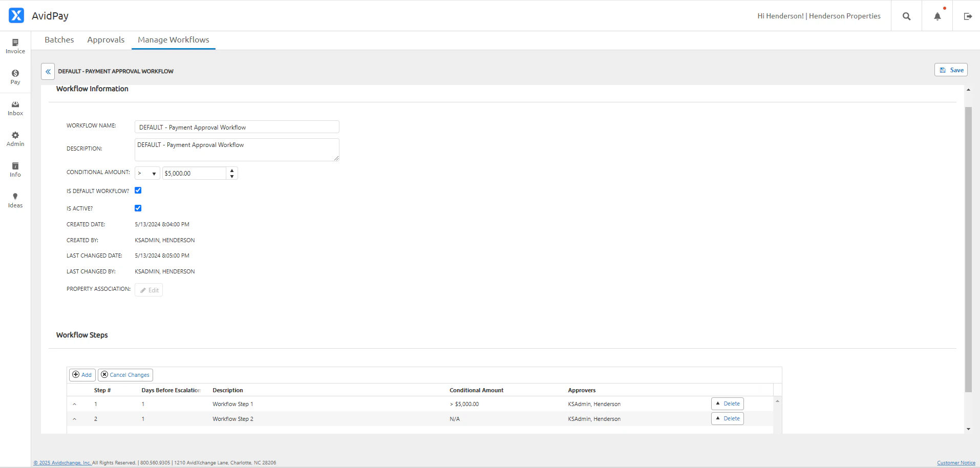Click Cancel Changes in Workflow Steps
Viewport: 980px width, 468px height.
125,375
